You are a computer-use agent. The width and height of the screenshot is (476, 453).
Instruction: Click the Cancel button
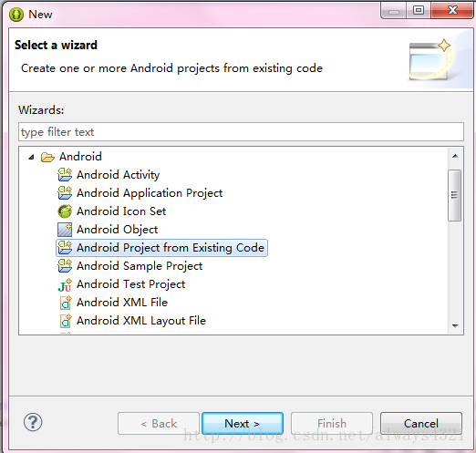pyautogui.click(x=421, y=423)
